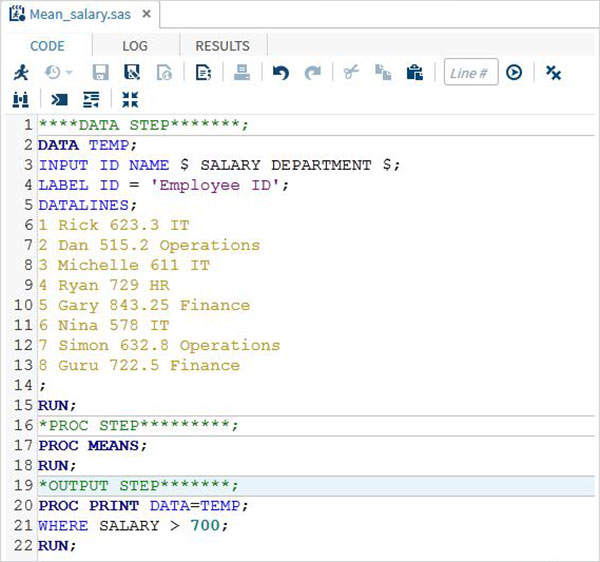Click the Cut scissors icon
600x562 pixels.
tap(350, 73)
